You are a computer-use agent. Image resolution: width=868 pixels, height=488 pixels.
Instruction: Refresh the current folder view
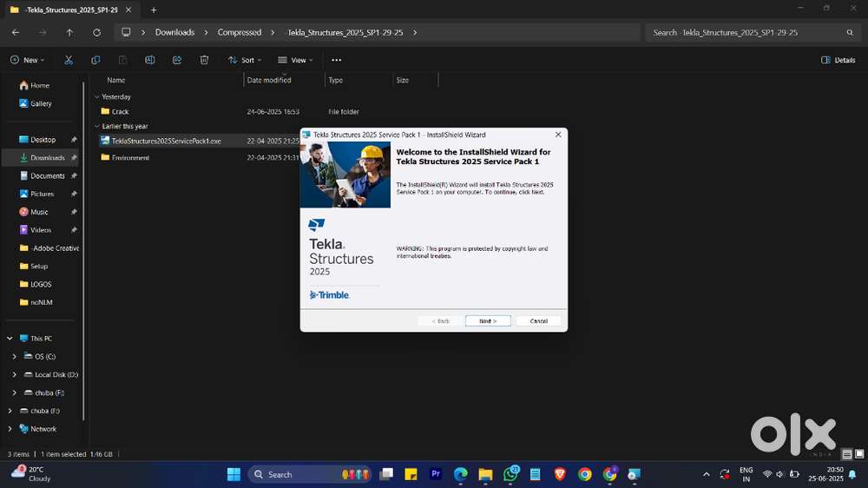click(96, 32)
